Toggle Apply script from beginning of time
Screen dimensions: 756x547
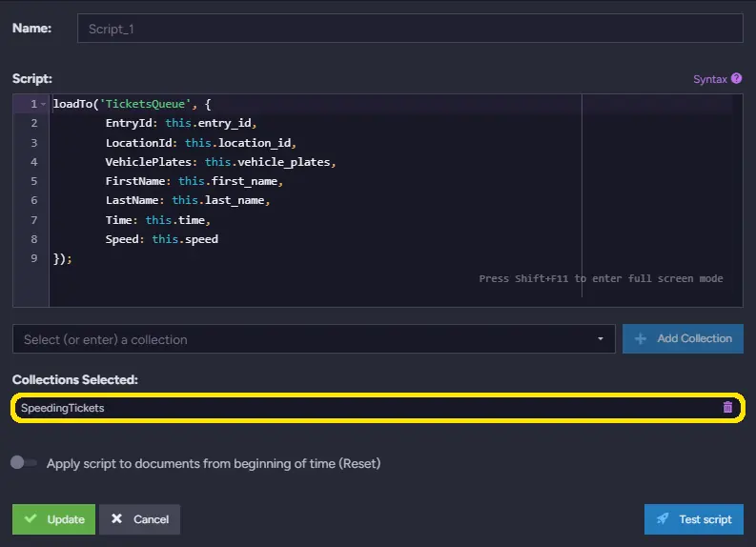24,462
